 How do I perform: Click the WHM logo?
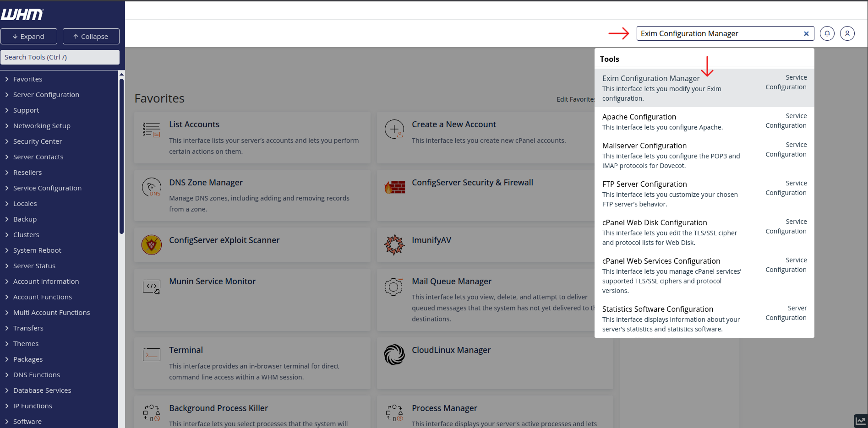coord(22,15)
